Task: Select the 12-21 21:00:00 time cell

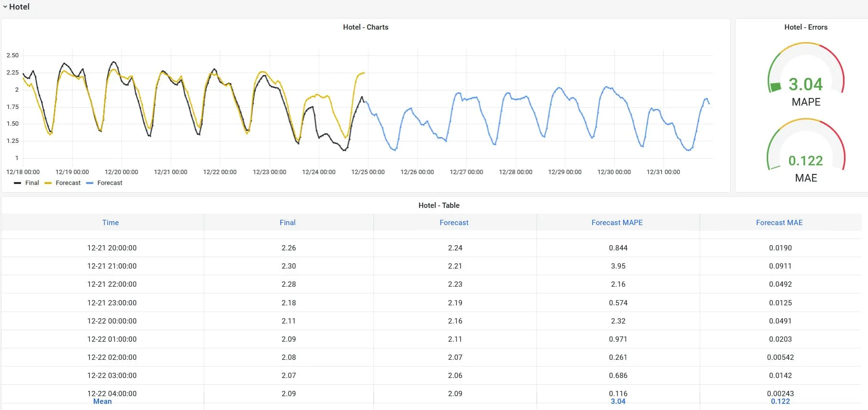Action: (x=112, y=266)
